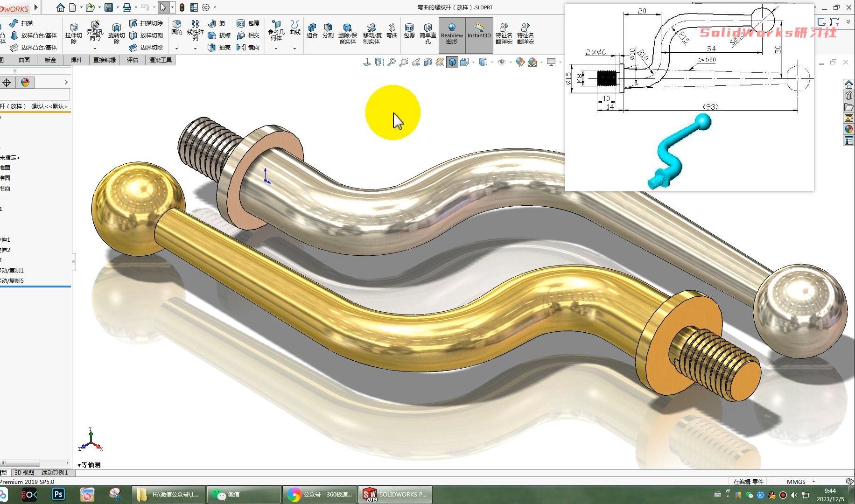Image resolution: width=855 pixels, height=504 pixels.
Task: Switch to the Sheet Metal (钣金) tab
Action: tap(50, 60)
